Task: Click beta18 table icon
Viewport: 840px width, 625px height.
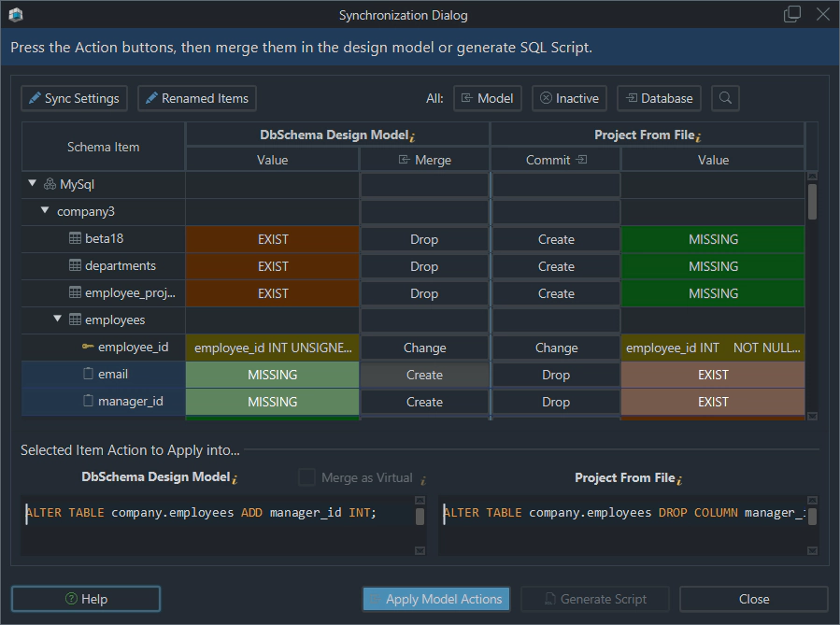Action: pyautogui.click(x=76, y=238)
